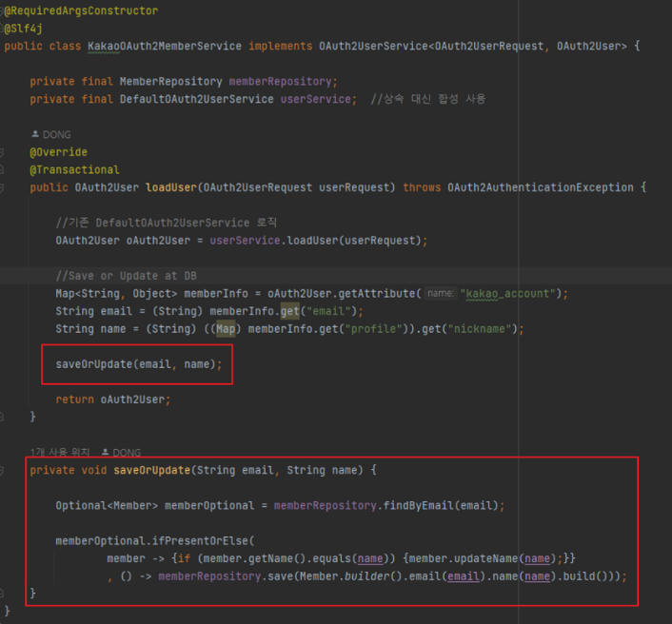Click the @Slf4j annotation
This screenshot has width=672, height=624.
point(23,29)
